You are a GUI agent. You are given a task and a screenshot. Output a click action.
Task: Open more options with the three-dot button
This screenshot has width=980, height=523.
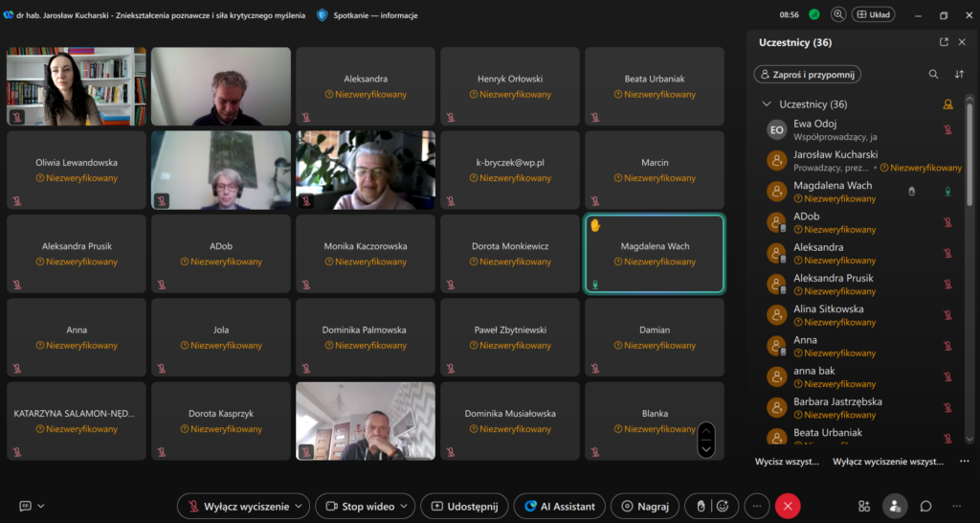point(757,506)
